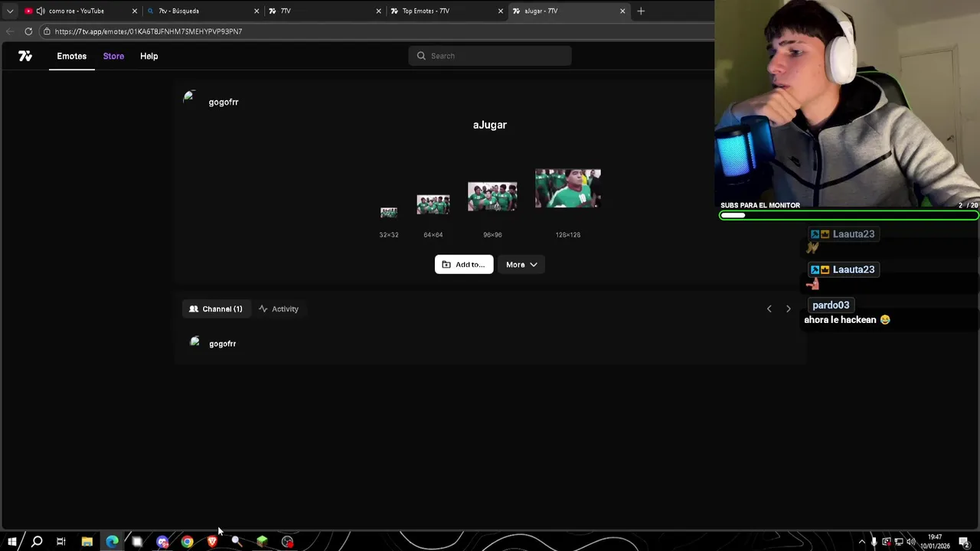Open the tab search dropdown arrow
Viewport: 980px width, 551px height.
[10, 11]
